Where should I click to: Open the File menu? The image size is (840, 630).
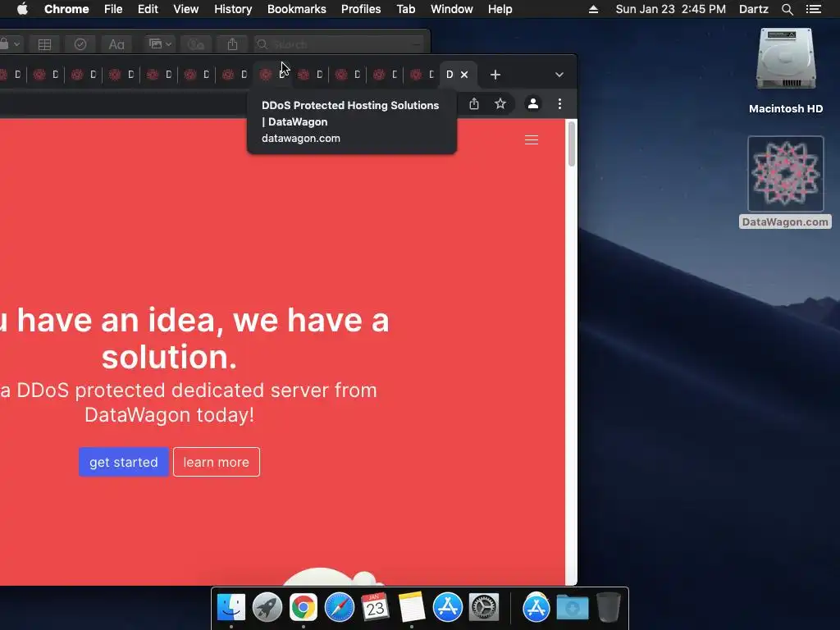[113, 9]
